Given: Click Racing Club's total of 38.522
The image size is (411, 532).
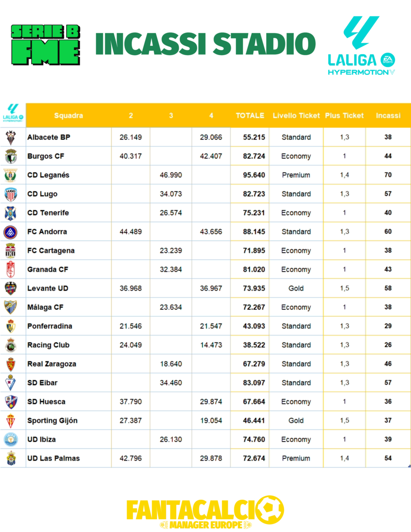Looking at the screenshot, I should point(254,345).
